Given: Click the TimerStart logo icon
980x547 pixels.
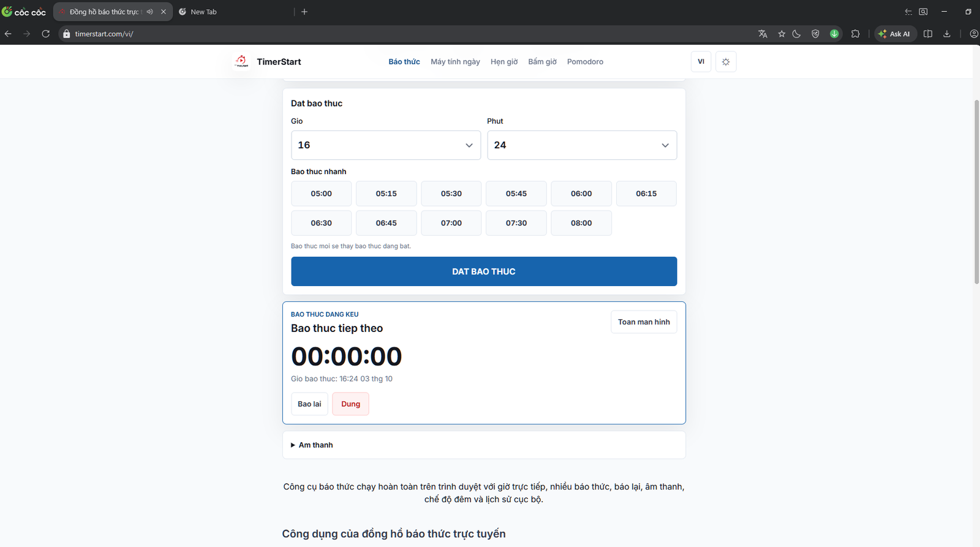Looking at the screenshot, I should [241, 61].
